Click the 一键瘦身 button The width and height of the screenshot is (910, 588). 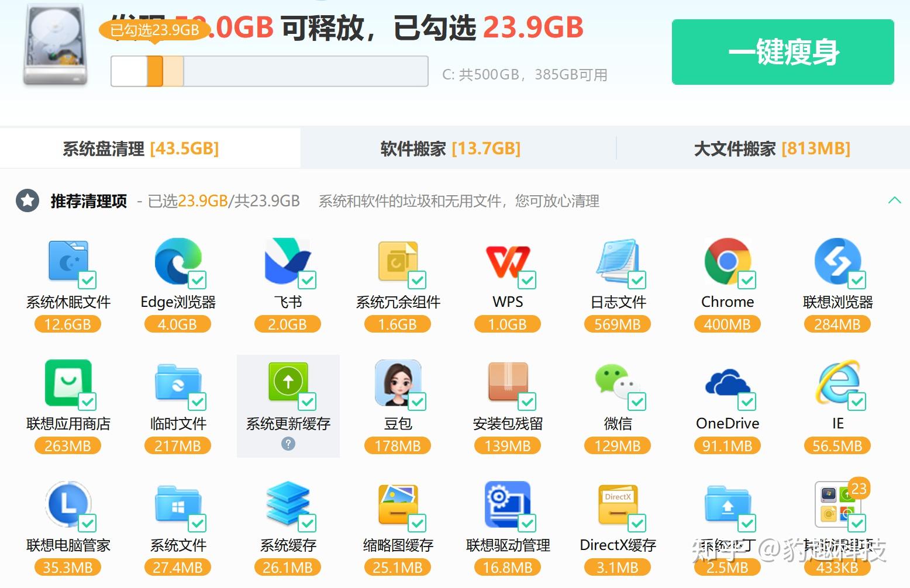783,52
